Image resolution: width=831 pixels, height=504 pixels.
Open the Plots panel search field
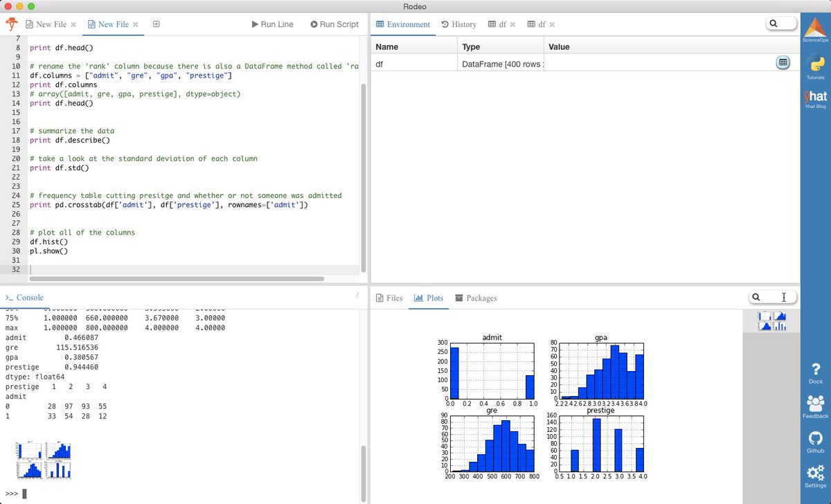pyautogui.click(x=773, y=298)
